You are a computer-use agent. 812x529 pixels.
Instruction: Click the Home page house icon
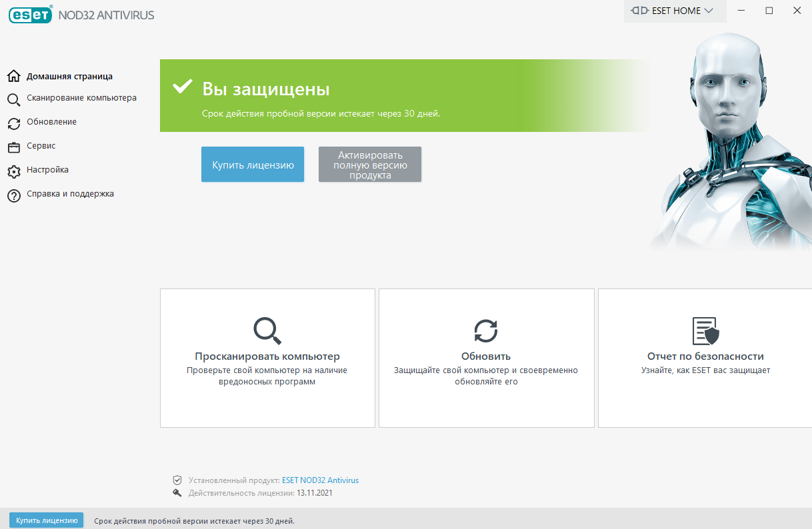click(13, 77)
